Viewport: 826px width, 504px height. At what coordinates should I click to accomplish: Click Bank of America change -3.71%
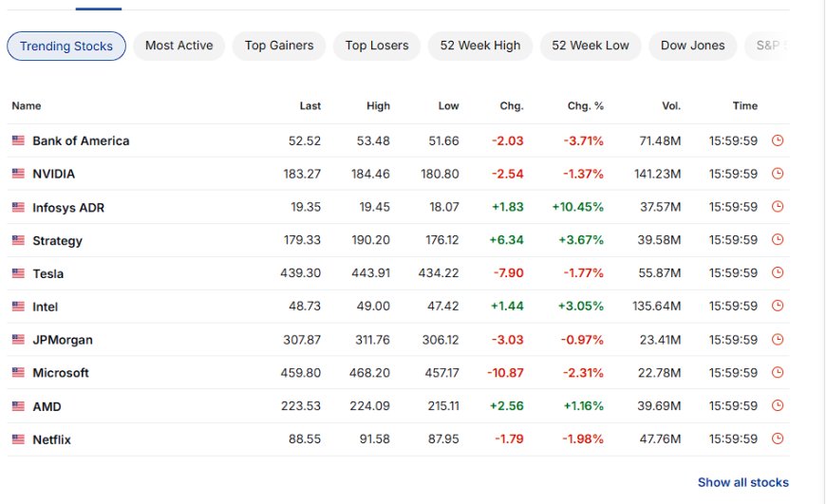coord(583,140)
